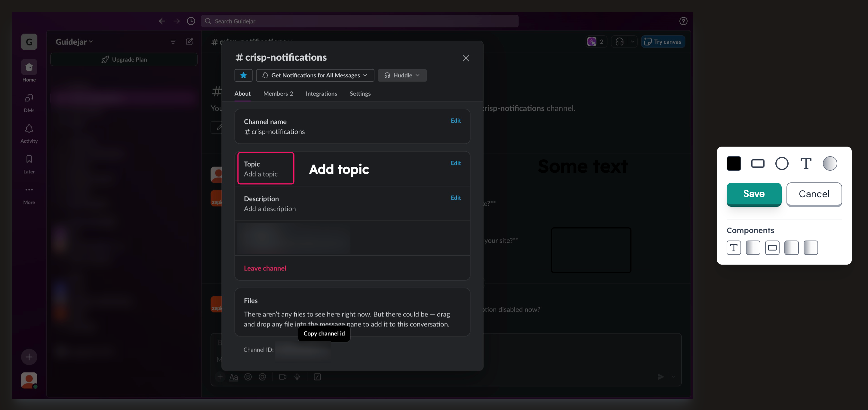This screenshot has width=868, height=410.
Task: Click the @ mention icon
Action: pos(262,377)
